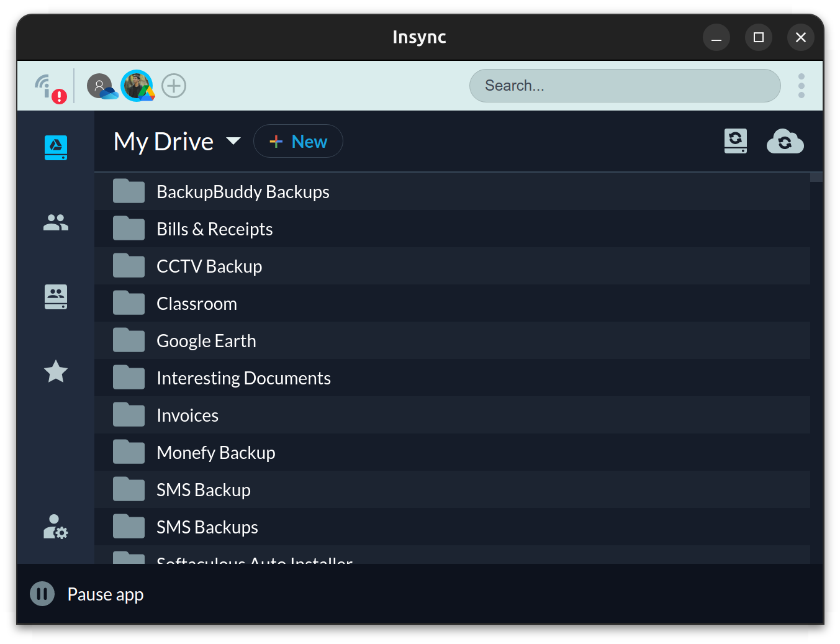Add a new cloud account
Viewport: 840px width, 644px height.
point(174,86)
